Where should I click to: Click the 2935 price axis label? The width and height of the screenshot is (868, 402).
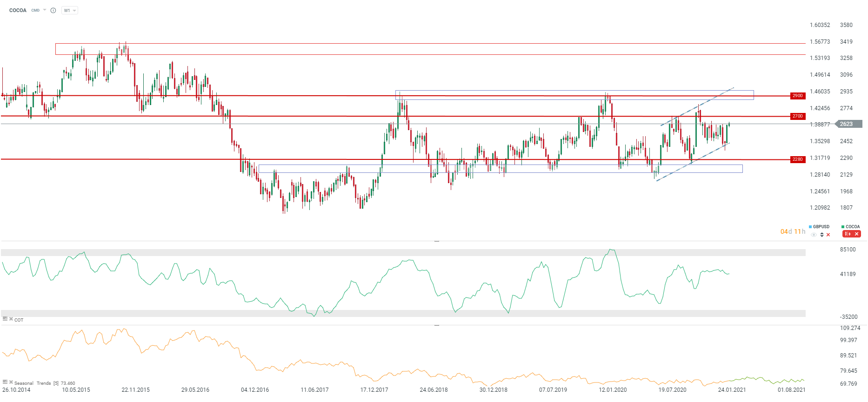[846, 92]
